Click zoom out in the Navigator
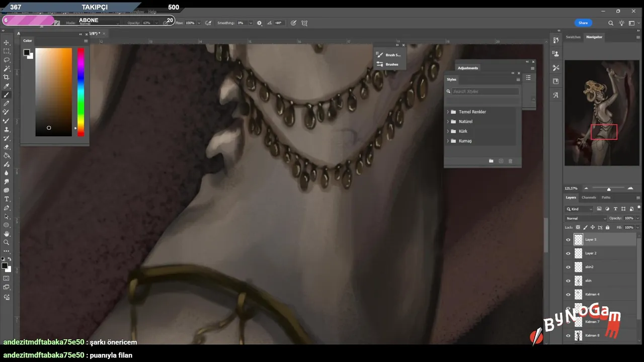644x362 pixels. (586, 188)
